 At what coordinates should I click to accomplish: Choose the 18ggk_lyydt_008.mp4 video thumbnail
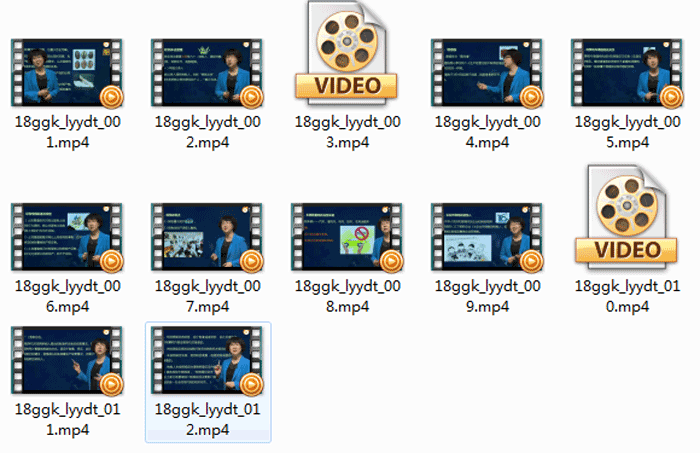pos(347,237)
